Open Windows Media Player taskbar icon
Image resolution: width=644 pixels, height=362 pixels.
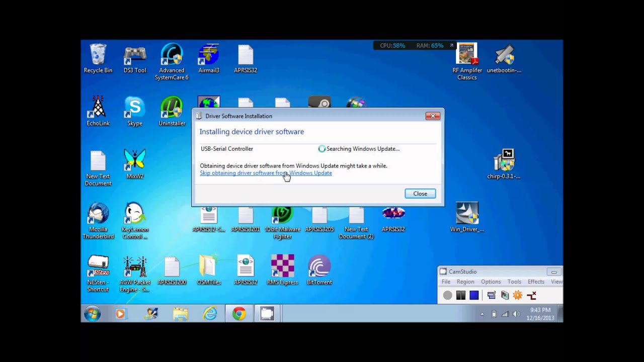[120, 314]
